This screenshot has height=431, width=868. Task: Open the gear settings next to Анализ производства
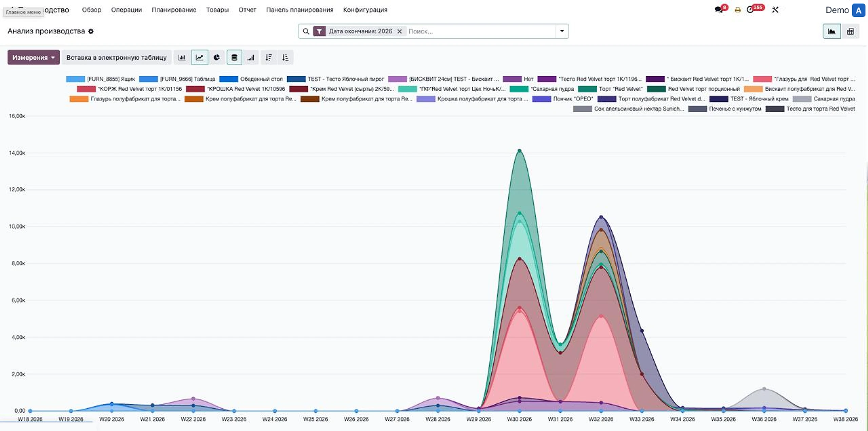click(x=91, y=31)
